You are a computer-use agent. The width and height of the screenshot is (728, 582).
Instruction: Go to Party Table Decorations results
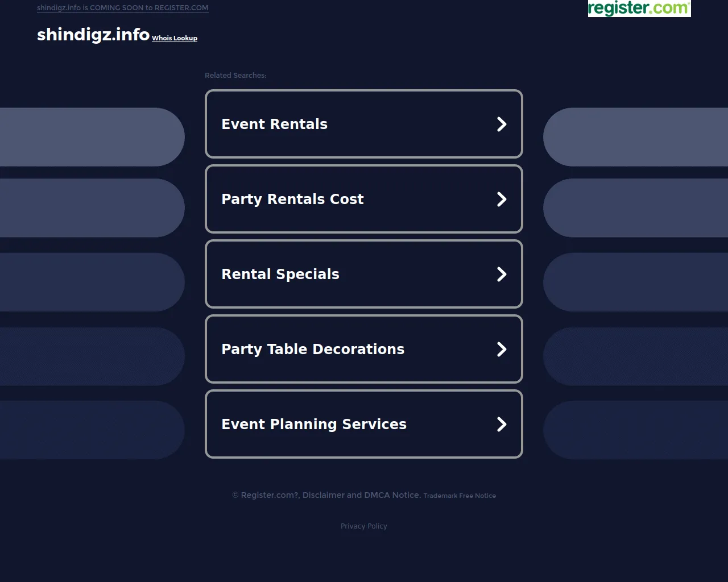click(x=313, y=350)
